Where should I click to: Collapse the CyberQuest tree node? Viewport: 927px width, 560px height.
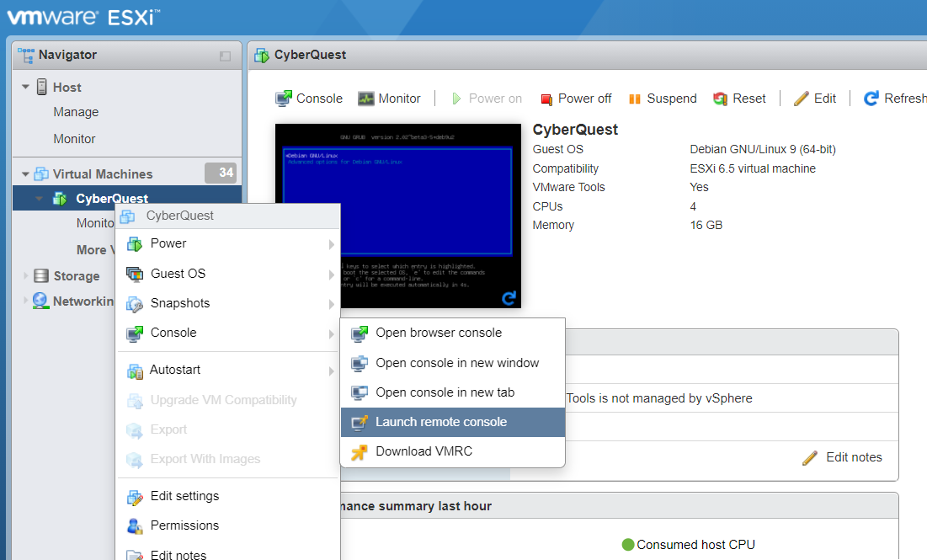point(39,199)
